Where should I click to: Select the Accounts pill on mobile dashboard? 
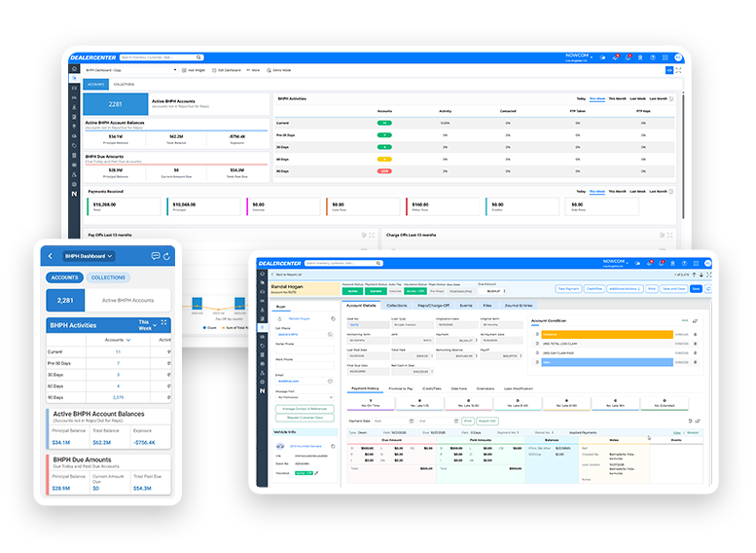click(x=65, y=277)
